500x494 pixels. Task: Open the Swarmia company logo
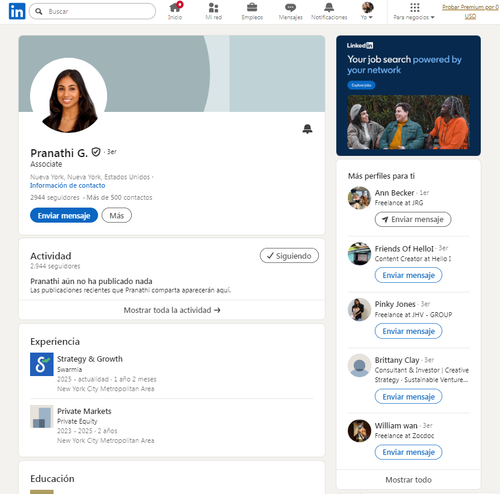[42, 364]
